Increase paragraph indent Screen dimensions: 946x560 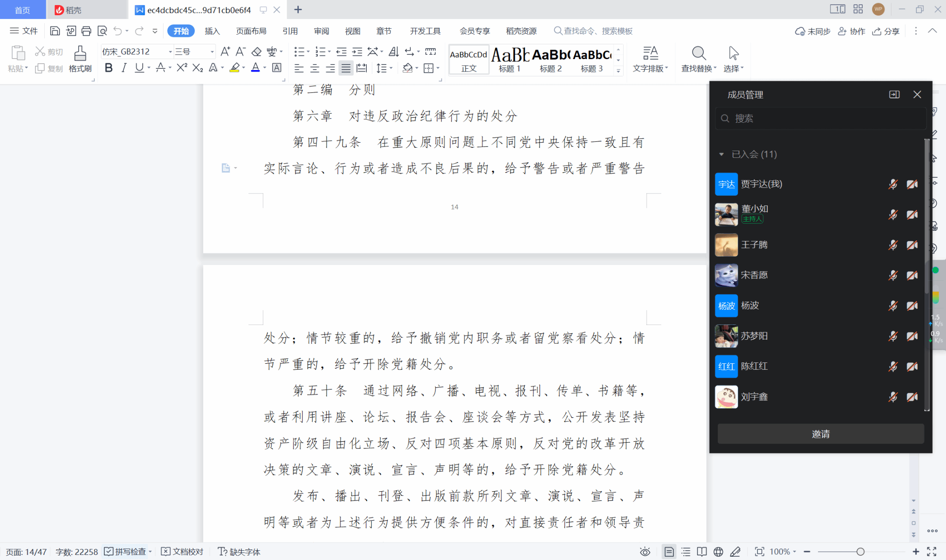[357, 51]
